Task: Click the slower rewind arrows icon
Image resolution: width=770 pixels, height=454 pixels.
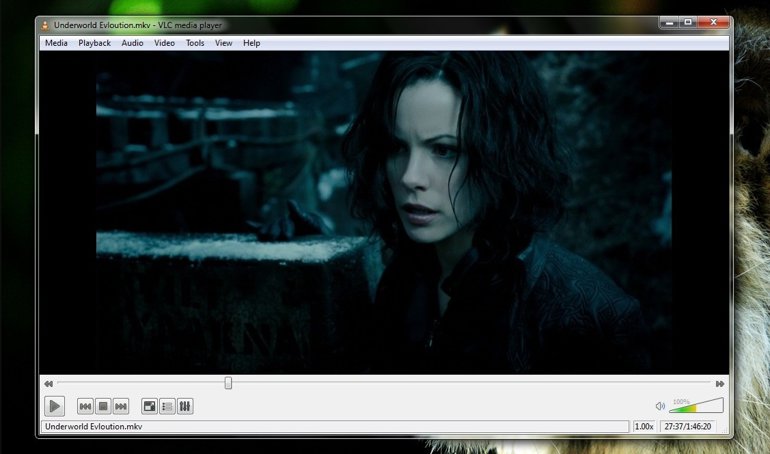Action: pyautogui.click(x=48, y=383)
